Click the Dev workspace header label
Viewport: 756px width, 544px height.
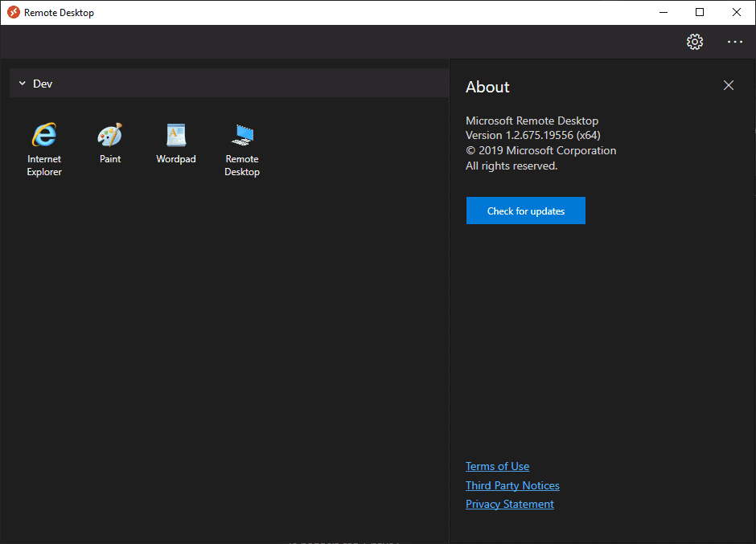[43, 84]
